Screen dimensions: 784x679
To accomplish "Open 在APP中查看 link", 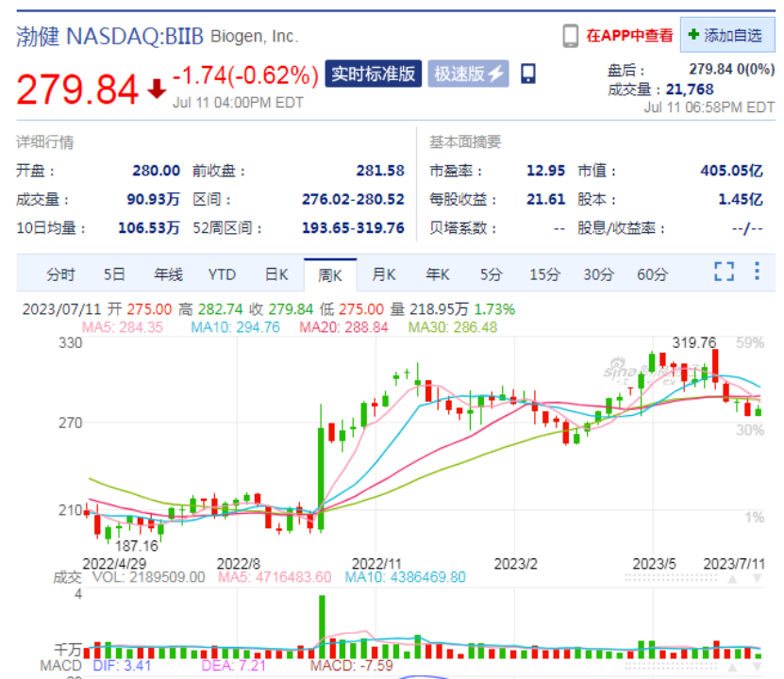I will 629,36.
